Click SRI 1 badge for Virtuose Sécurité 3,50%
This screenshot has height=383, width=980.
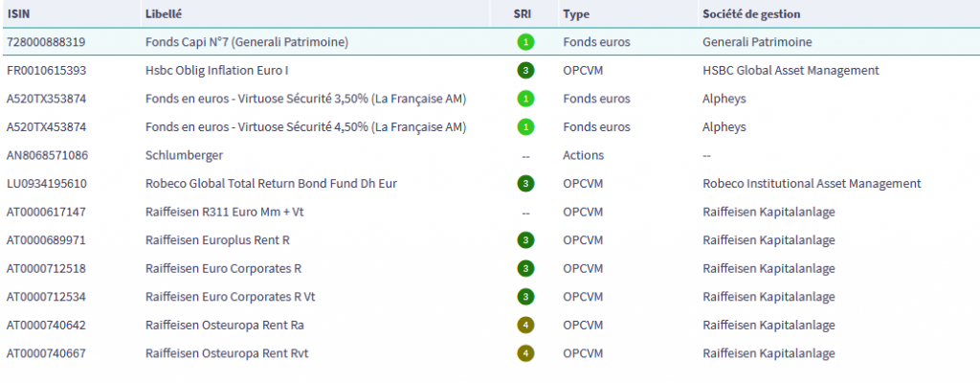525,99
